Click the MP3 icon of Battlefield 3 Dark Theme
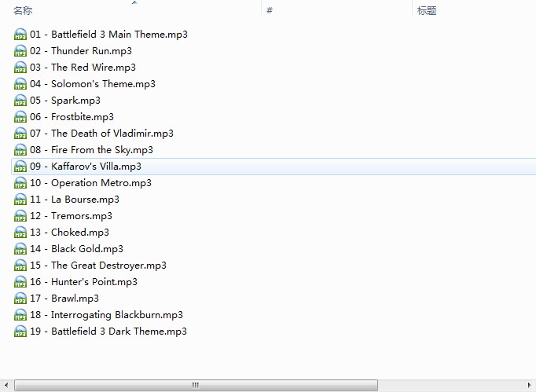The width and height of the screenshot is (536, 392). (20, 332)
